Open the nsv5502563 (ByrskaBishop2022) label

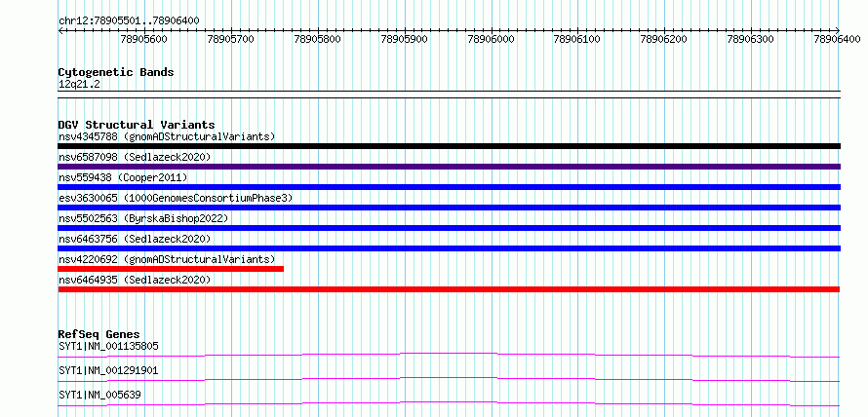coord(143,218)
